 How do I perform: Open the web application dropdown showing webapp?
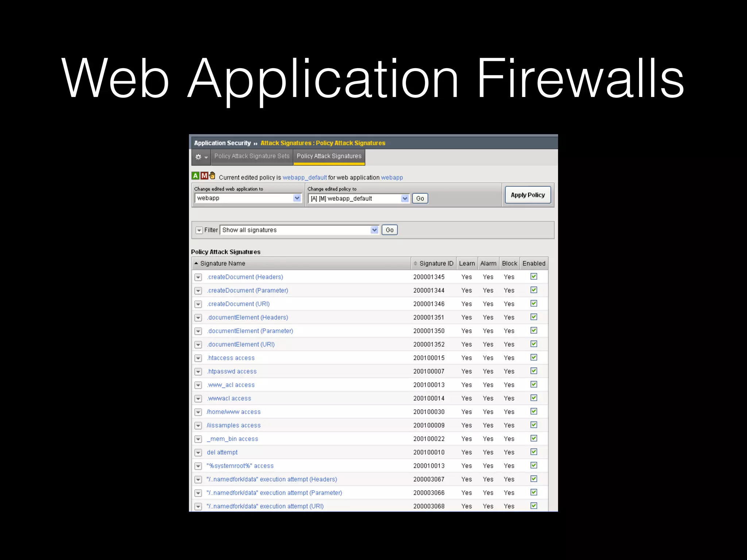[248, 198]
